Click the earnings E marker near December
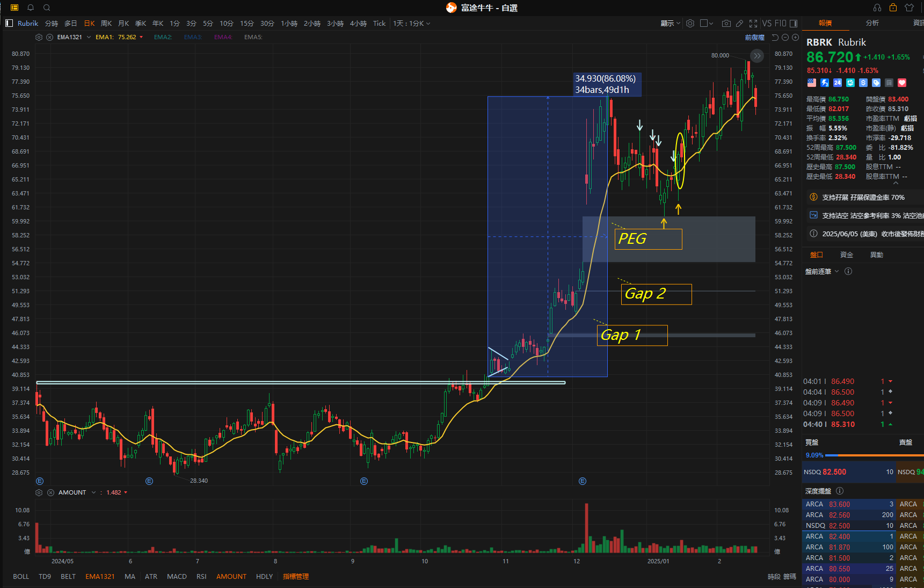The width and height of the screenshot is (924, 588). tap(583, 481)
